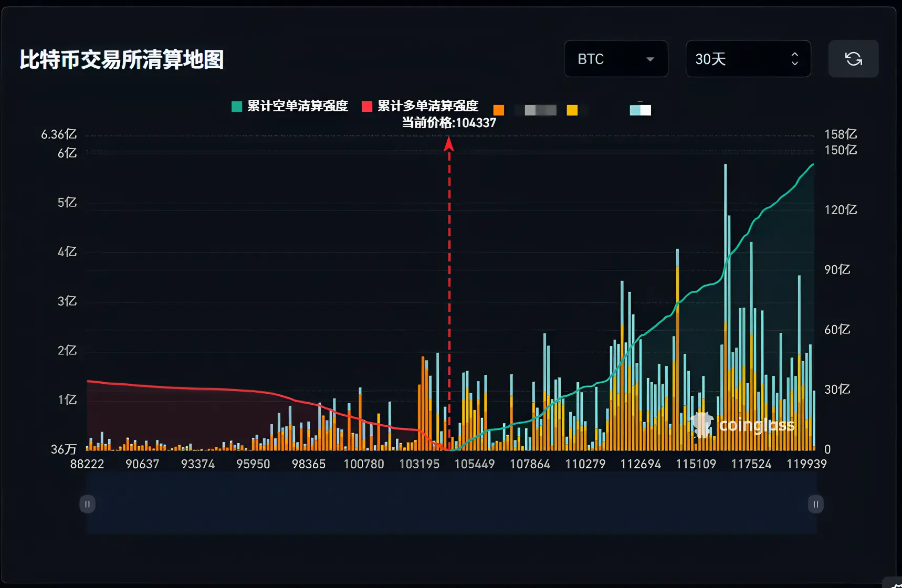Click the x-axis label 90637
The width and height of the screenshot is (902, 588).
click(x=142, y=464)
